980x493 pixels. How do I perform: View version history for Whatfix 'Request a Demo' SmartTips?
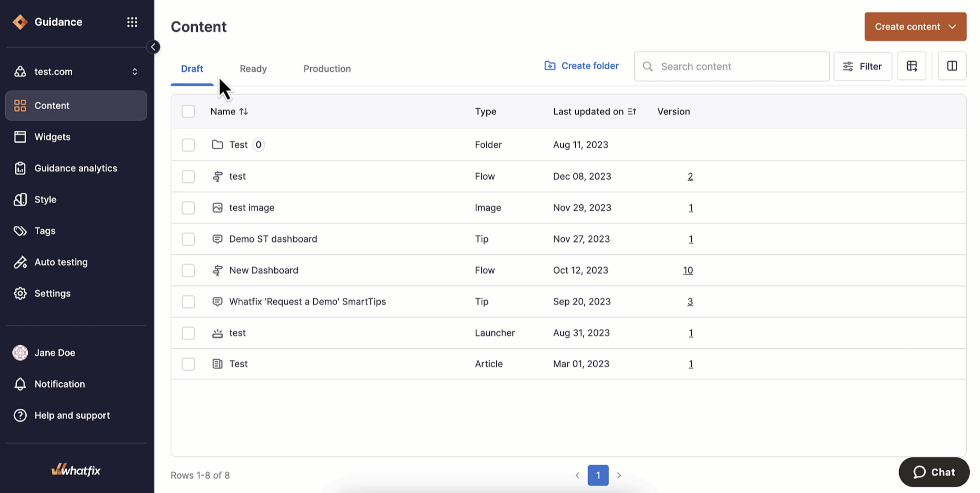[691, 301]
